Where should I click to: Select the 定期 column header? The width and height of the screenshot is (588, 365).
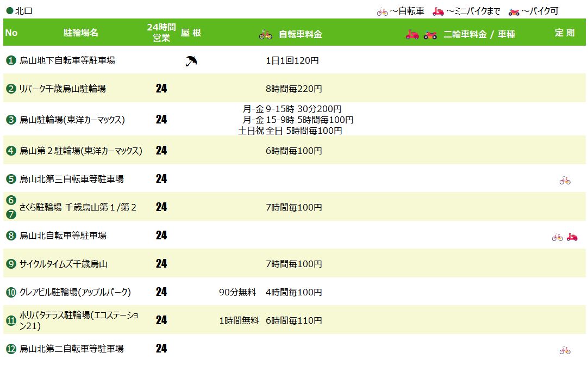(565, 33)
